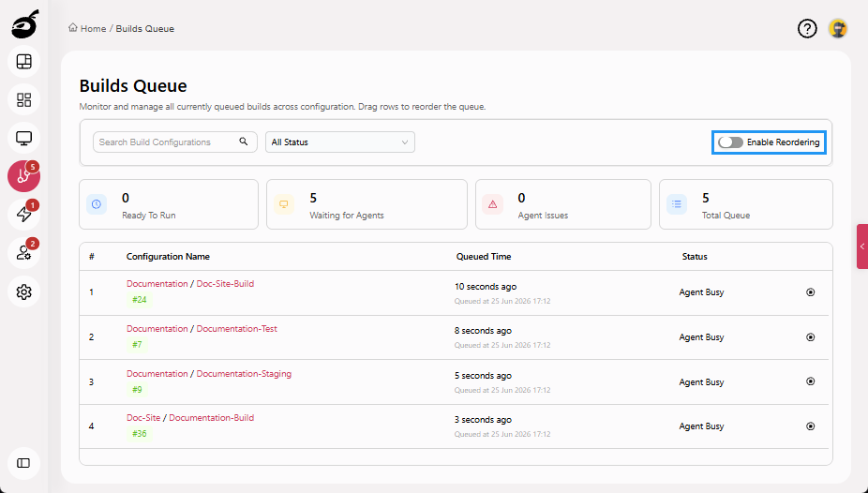Click the clock icon on Ready To Run card
The width and height of the screenshot is (868, 493).
coord(97,204)
